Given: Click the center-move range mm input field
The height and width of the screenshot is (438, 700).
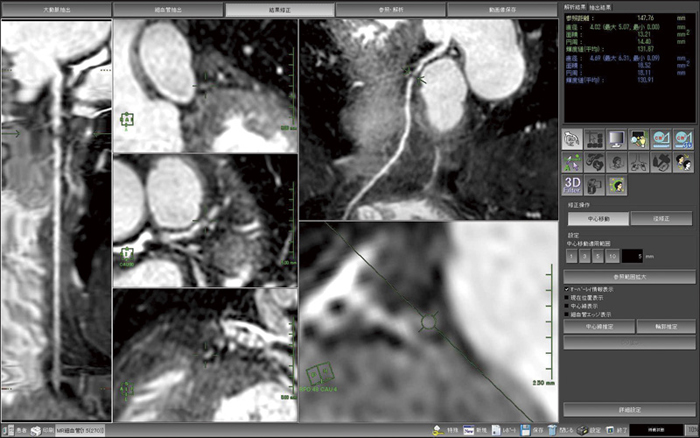Looking at the screenshot, I should point(631,256).
